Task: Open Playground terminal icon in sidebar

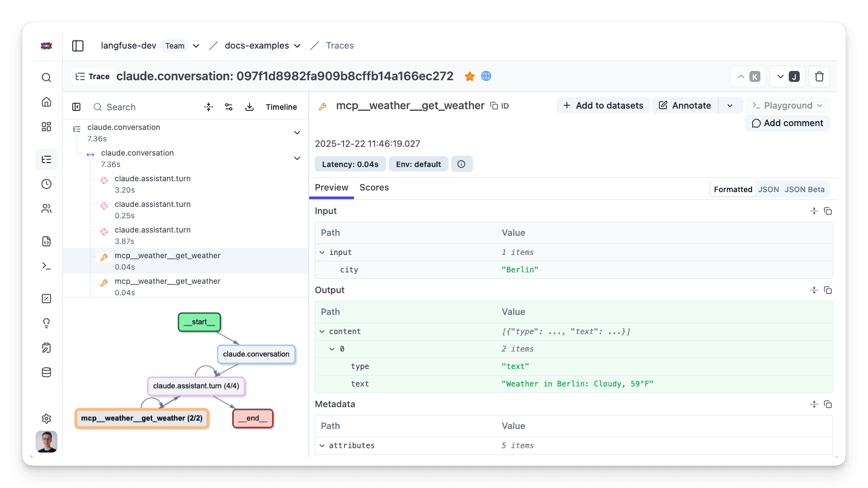Action: (x=46, y=266)
